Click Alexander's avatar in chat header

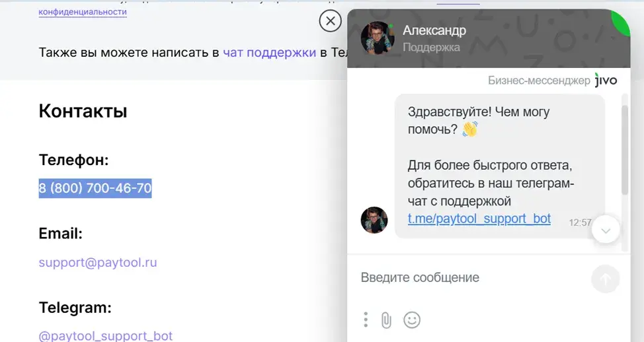click(378, 38)
